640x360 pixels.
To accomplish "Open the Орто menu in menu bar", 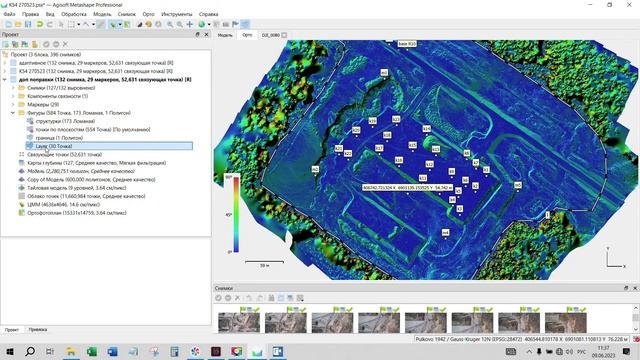I will point(149,14).
